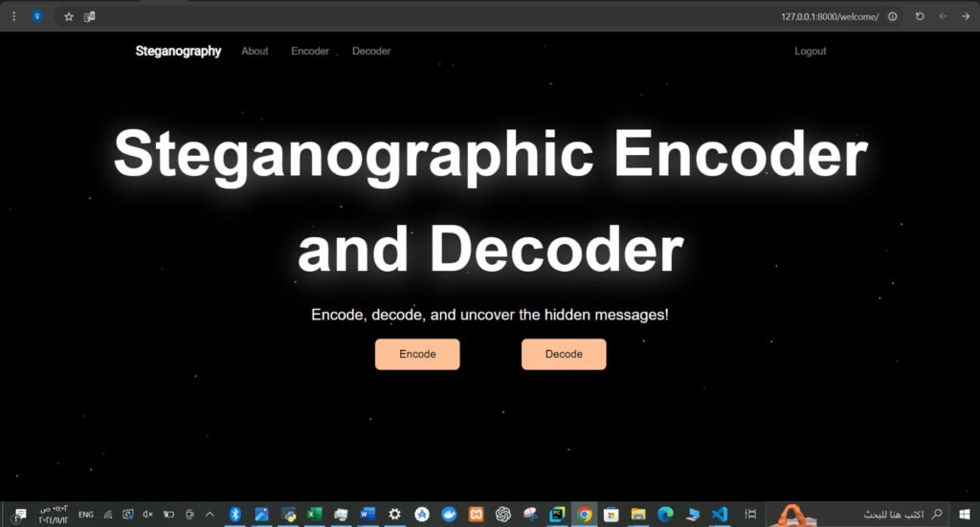This screenshot has width=980, height=527.
Task: Log out using the Logout link
Action: (x=810, y=51)
